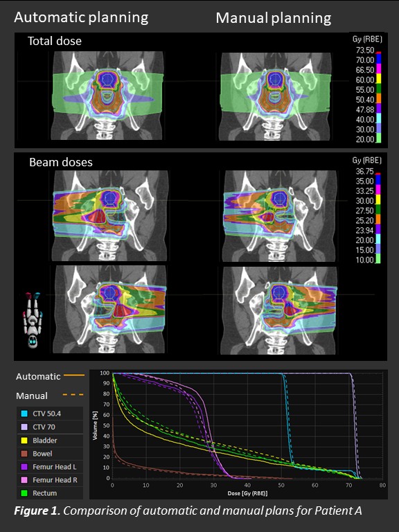Click the Dose [Gy (RBE)] axis label
The height and width of the screenshot is (532, 399).
(x=247, y=493)
